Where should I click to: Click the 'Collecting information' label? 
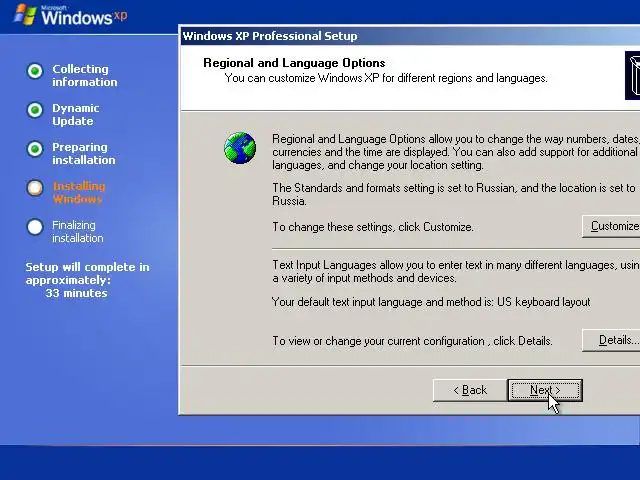point(84,76)
